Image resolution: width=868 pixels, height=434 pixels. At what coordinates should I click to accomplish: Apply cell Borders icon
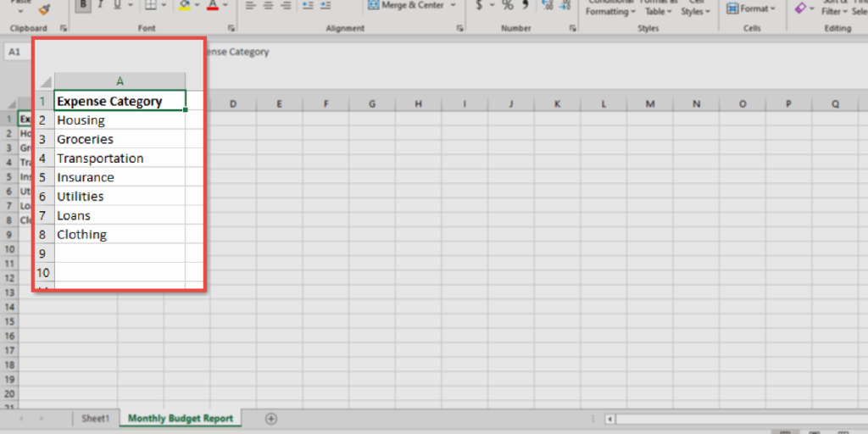click(x=150, y=5)
